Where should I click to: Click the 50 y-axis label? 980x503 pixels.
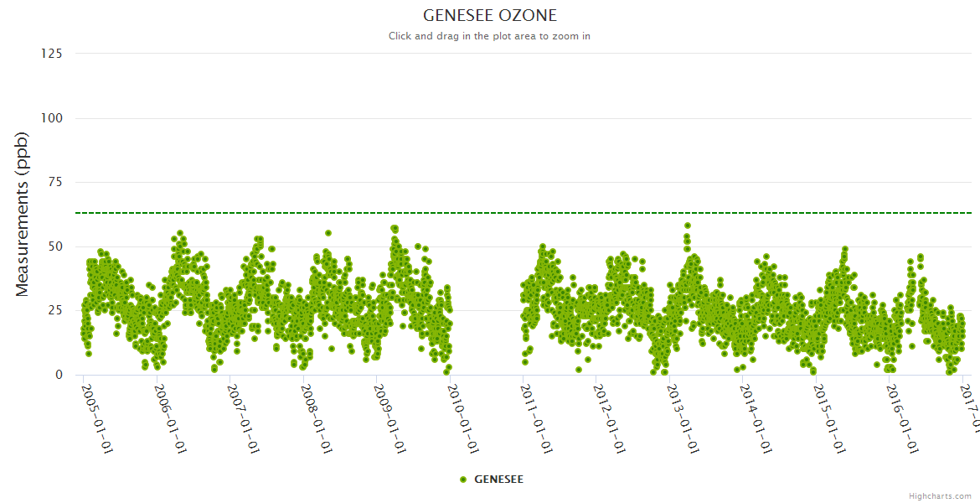tap(54, 246)
